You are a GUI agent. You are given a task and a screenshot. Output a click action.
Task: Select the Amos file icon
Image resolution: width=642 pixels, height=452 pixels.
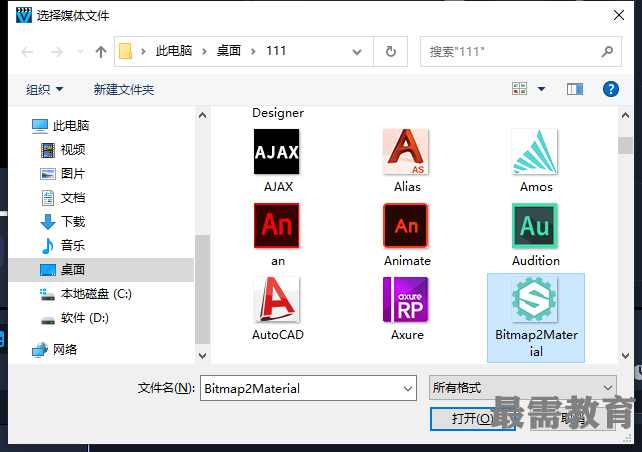pyautogui.click(x=535, y=151)
